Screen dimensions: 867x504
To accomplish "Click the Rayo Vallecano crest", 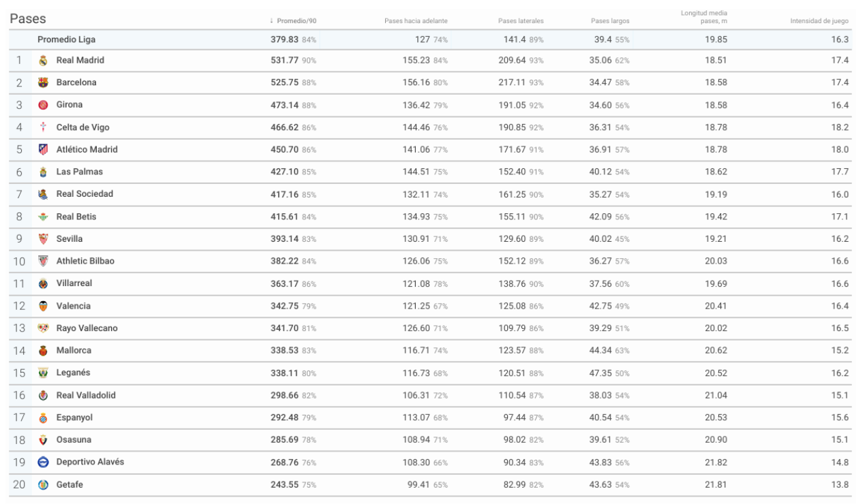I will click(43, 328).
